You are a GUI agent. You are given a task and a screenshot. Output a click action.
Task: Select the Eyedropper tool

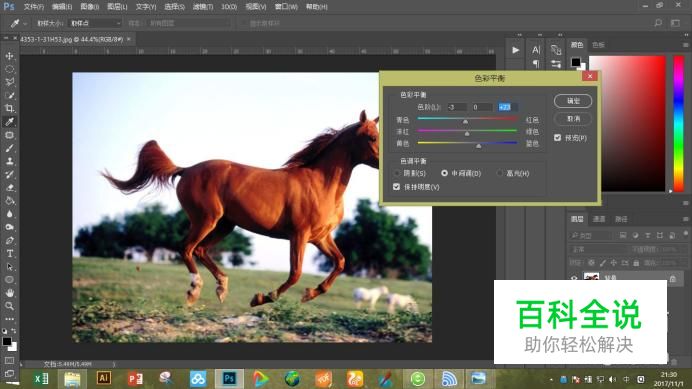[9, 121]
